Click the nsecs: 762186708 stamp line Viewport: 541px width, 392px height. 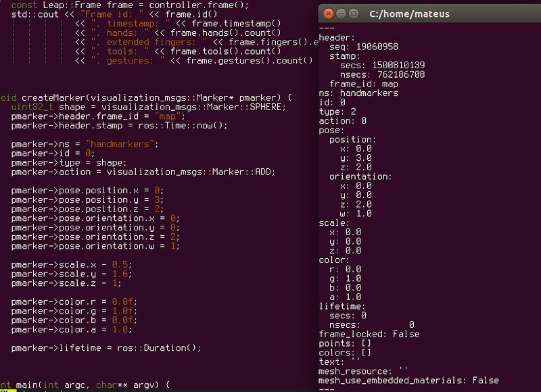coord(383,74)
